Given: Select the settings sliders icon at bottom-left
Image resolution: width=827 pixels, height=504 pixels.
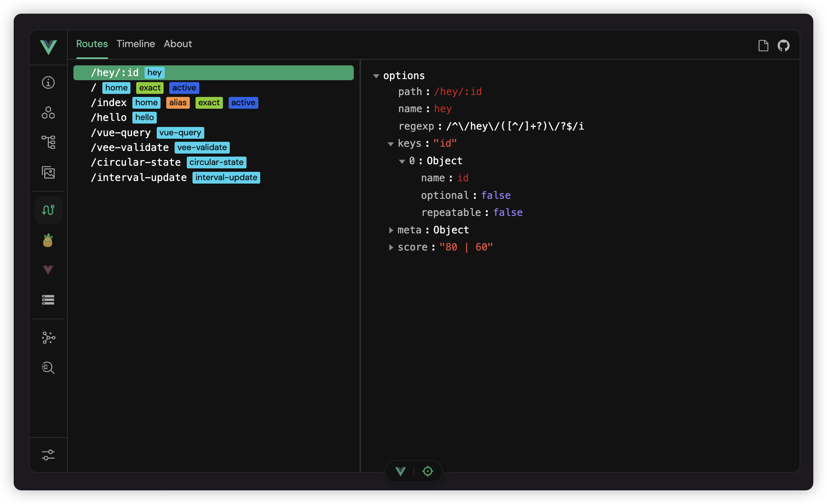Looking at the screenshot, I should (48, 455).
